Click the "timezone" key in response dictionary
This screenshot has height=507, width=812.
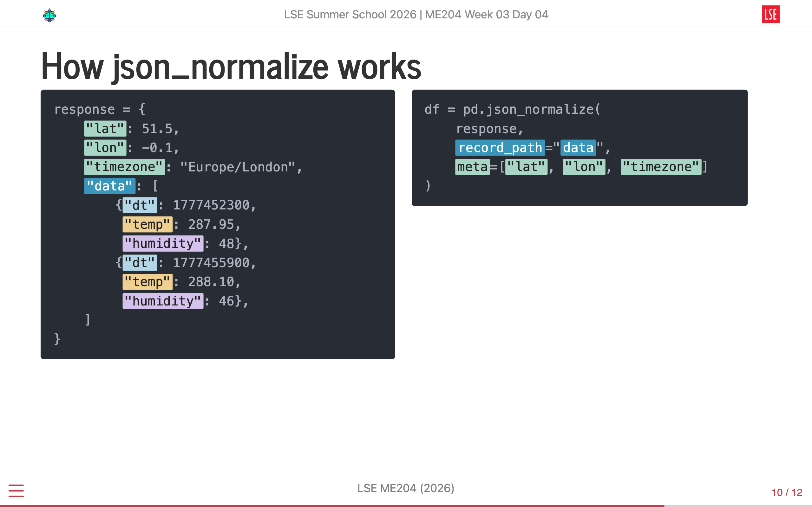pos(124,167)
